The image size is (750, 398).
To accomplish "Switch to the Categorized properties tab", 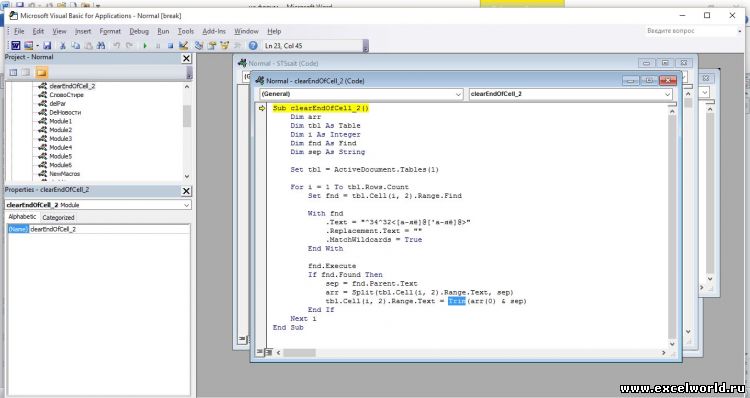I will click(x=58, y=217).
